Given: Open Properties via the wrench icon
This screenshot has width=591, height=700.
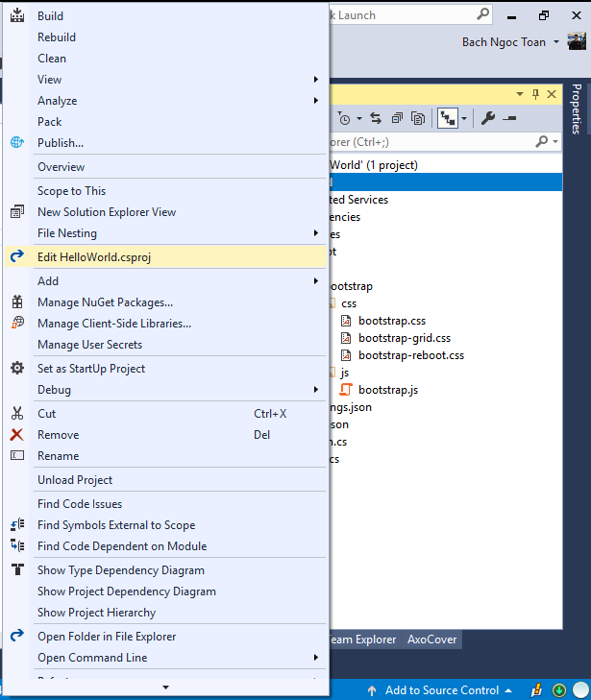Looking at the screenshot, I should [488, 118].
